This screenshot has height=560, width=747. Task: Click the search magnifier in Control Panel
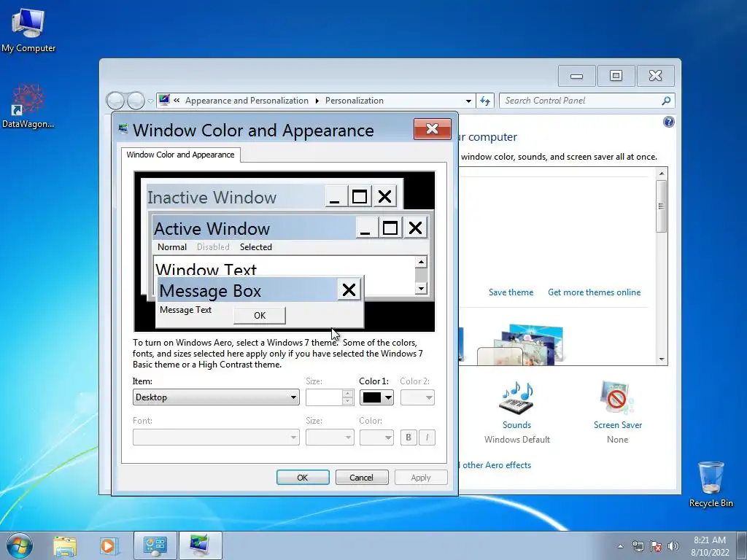[666, 101]
